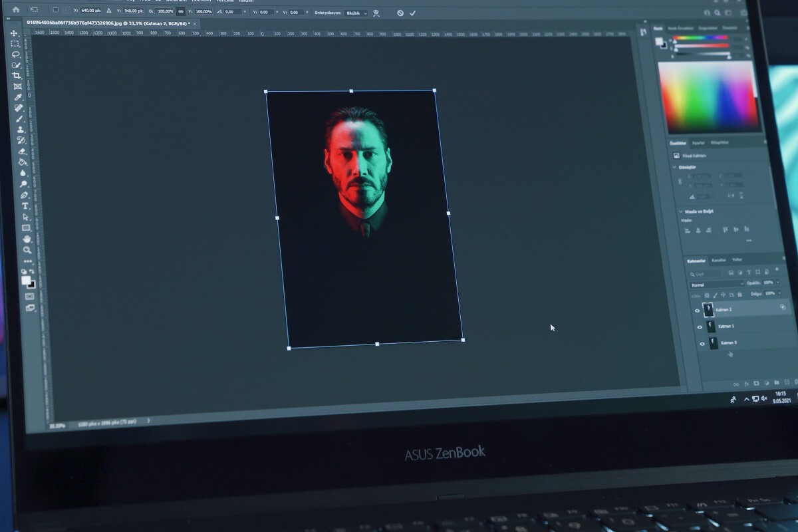Open the Normal blend mode dropdown
798x532 pixels.
[717, 284]
